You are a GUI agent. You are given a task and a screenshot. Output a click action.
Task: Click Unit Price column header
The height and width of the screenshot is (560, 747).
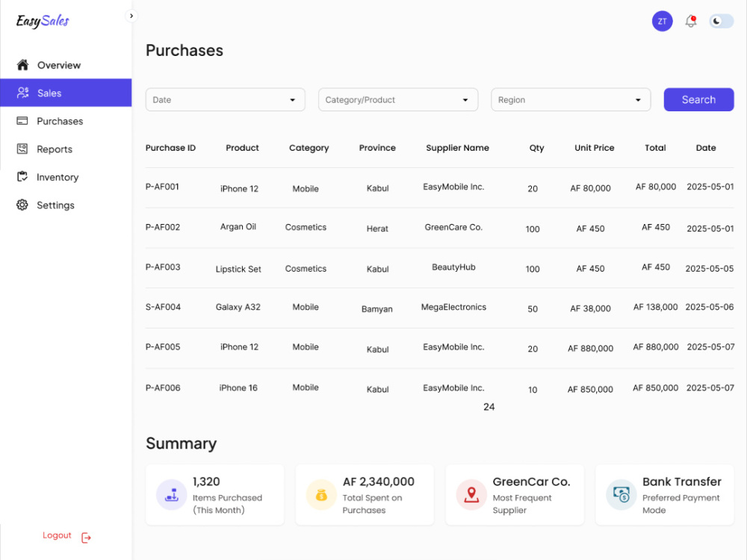click(x=594, y=148)
